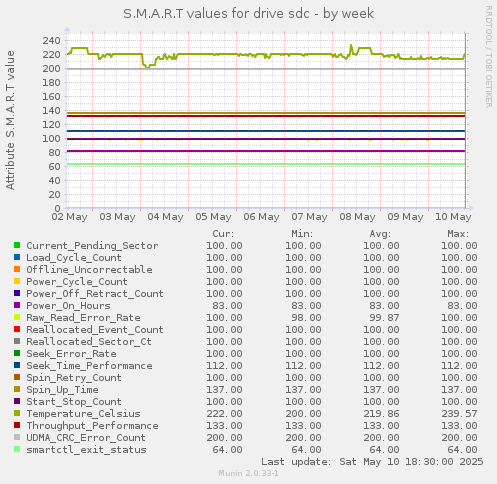Click Seek_Time_Performance max value 112.00

(459, 366)
